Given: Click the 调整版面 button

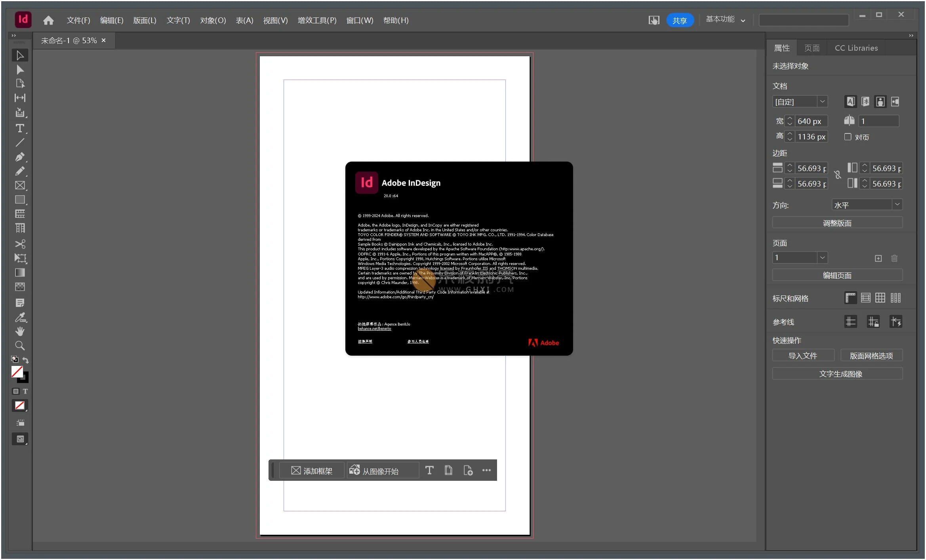Looking at the screenshot, I should pyautogui.click(x=837, y=222).
